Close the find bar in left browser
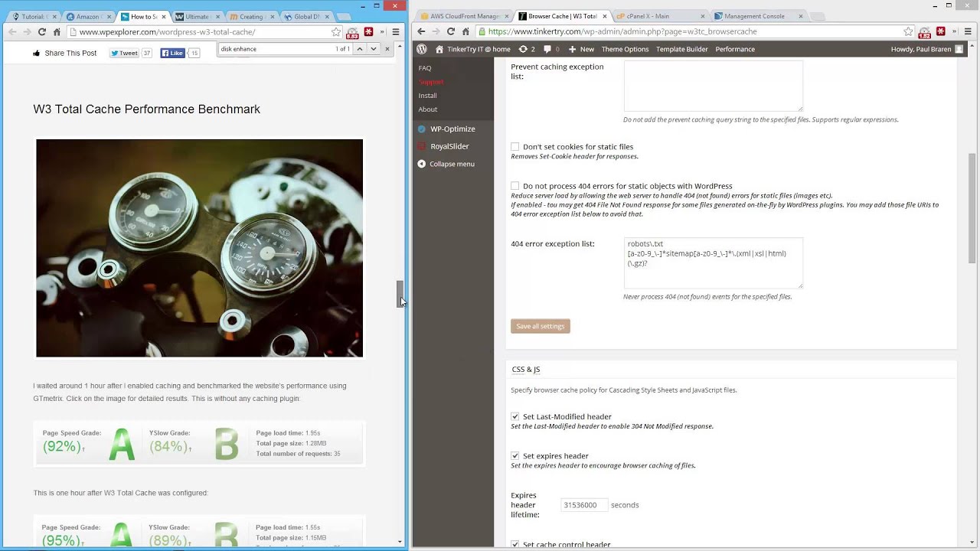The width and height of the screenshot is (980, 551). 387,49
